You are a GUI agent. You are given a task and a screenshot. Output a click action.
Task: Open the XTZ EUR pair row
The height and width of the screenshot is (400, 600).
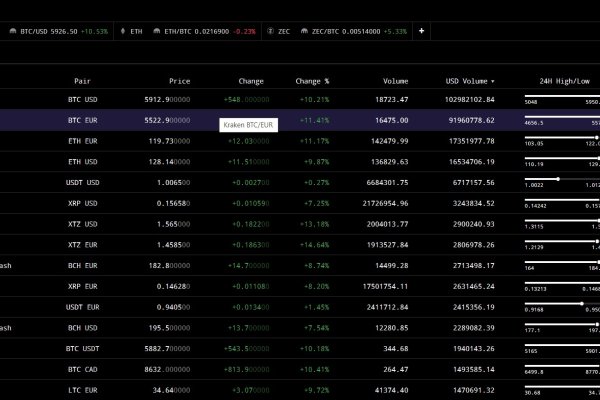click(x=82, y=245)
